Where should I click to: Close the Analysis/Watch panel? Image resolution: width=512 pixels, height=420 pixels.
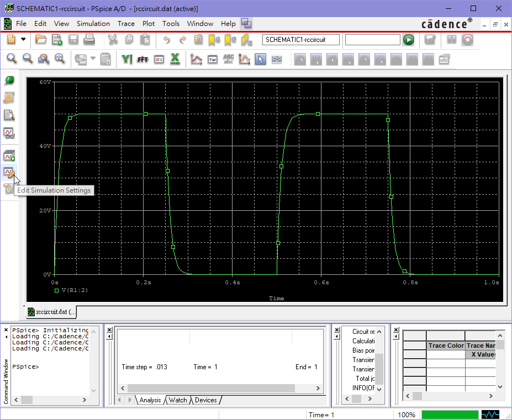click(x=109, y=330)
